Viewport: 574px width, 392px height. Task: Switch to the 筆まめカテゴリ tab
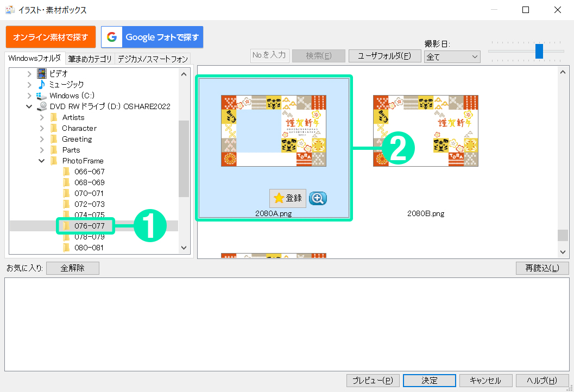pos(90,59)
